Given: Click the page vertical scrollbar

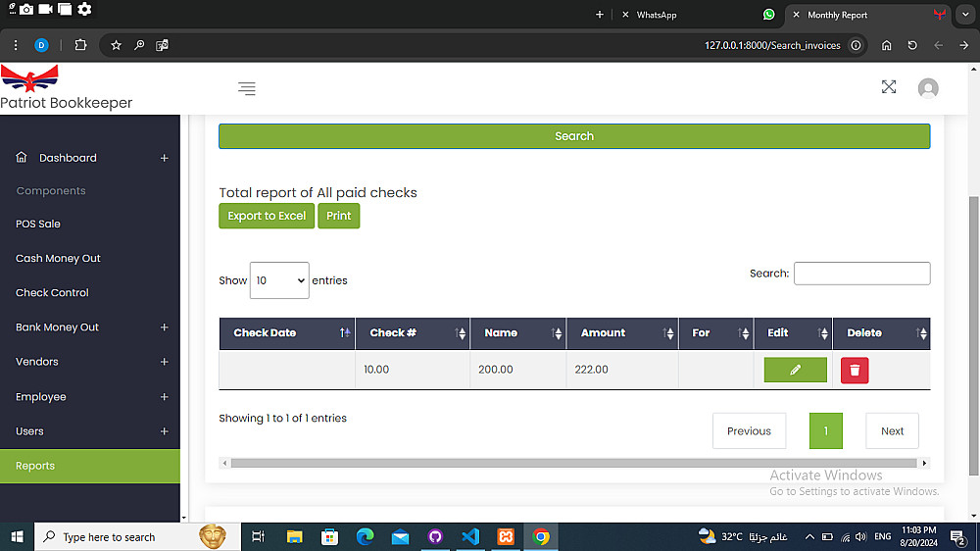Looking at the screenshot, I should pyautogui.click(x=974, y=334).
